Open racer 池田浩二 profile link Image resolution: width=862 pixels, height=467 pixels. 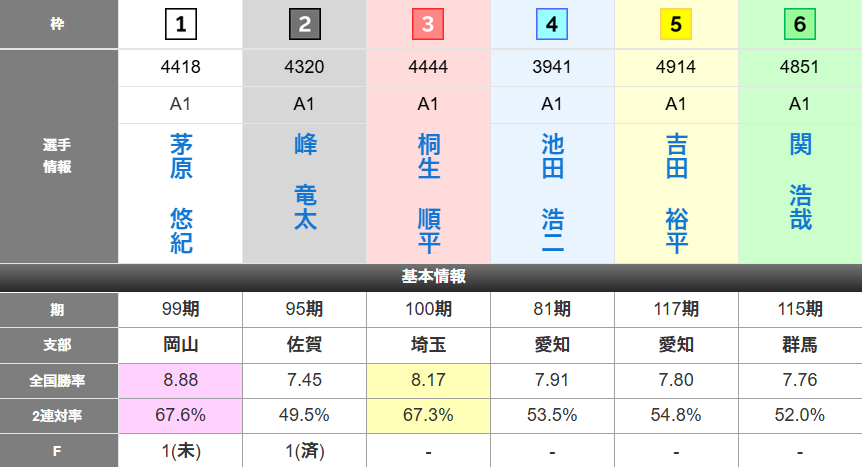click(552, 194)
